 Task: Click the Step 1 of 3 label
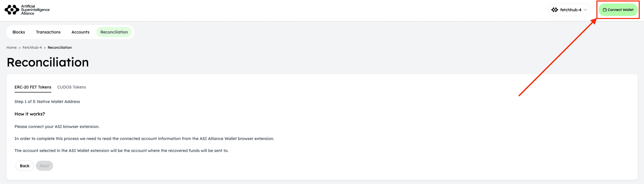47,101
